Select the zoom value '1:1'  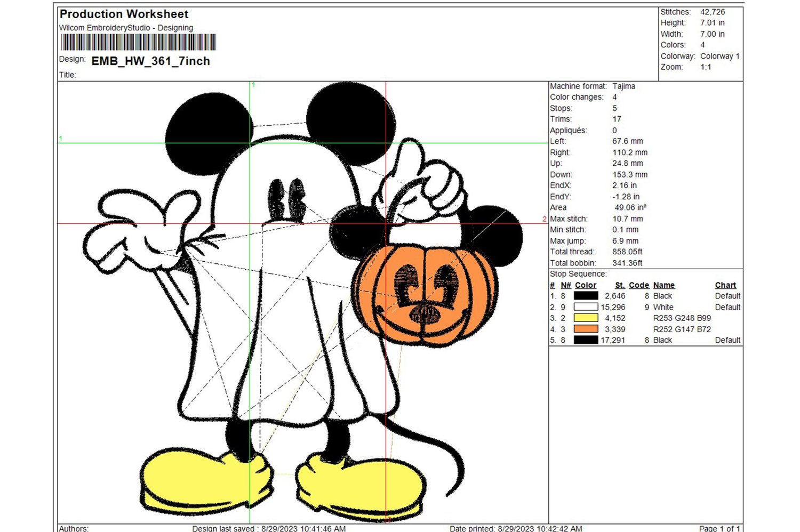(706, 67)
